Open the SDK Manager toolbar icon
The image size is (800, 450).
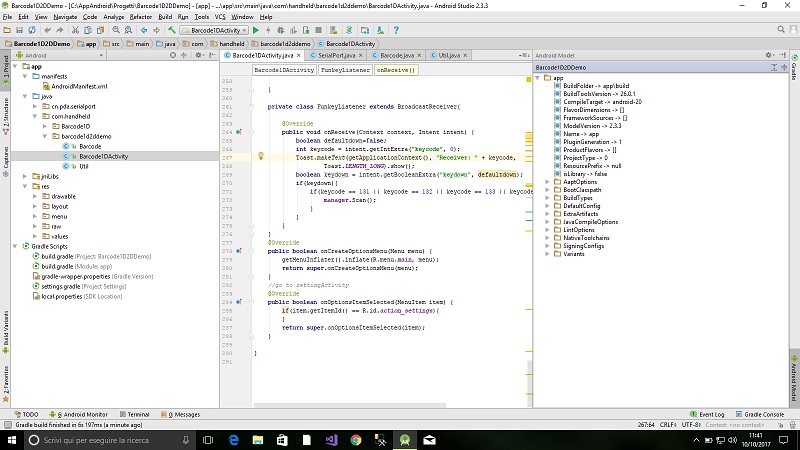[380, 30]
